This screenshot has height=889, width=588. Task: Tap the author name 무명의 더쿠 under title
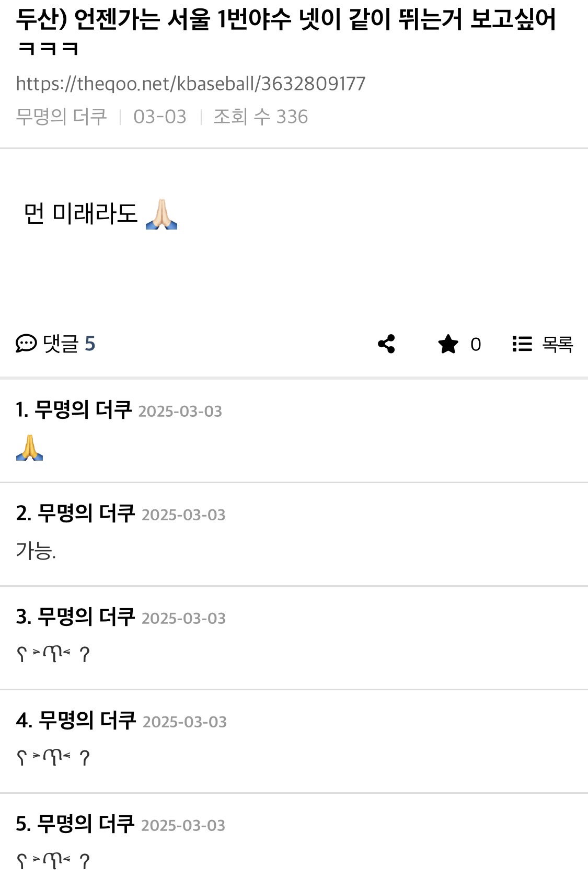(x=61, y=117)
